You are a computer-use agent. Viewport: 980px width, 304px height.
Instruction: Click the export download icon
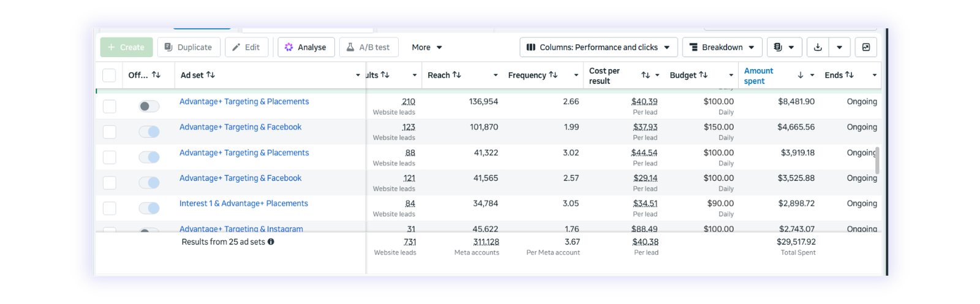[x=818, y=47]
